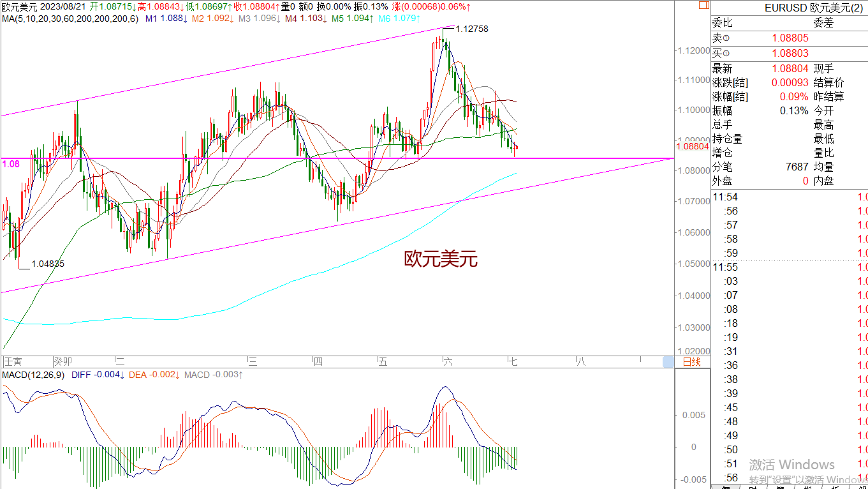
Task: Click the 欧元美元 2023/08/21 chart title
Action: pos(44,6)
